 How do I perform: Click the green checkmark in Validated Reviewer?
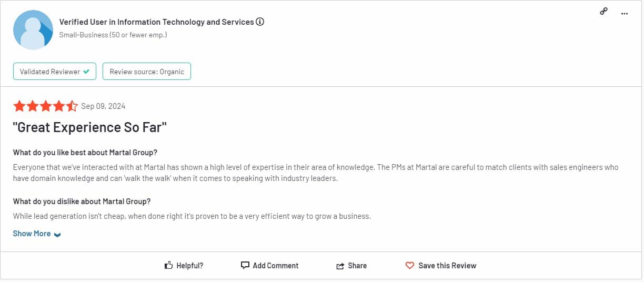coord(86,72)
